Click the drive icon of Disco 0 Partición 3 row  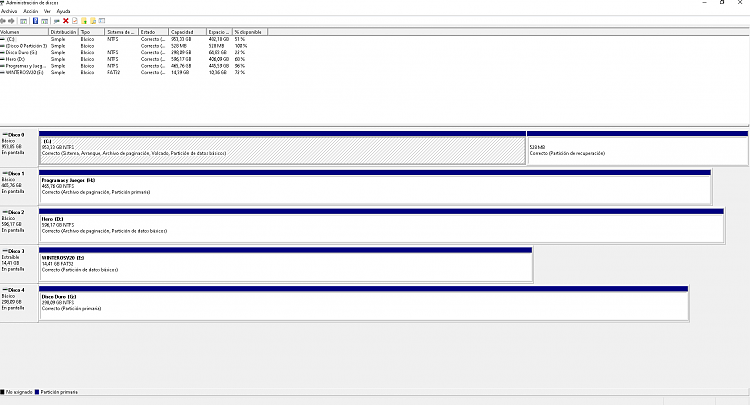click(2, 46)
